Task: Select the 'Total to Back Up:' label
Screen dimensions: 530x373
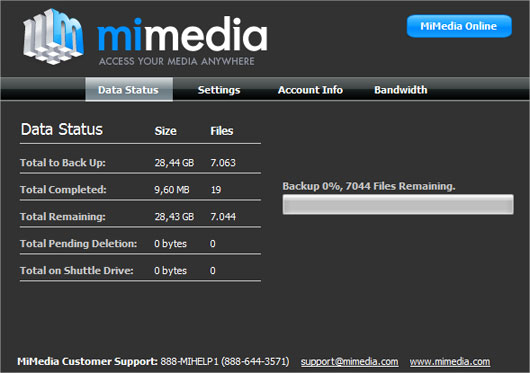Action: click(63, 163)
